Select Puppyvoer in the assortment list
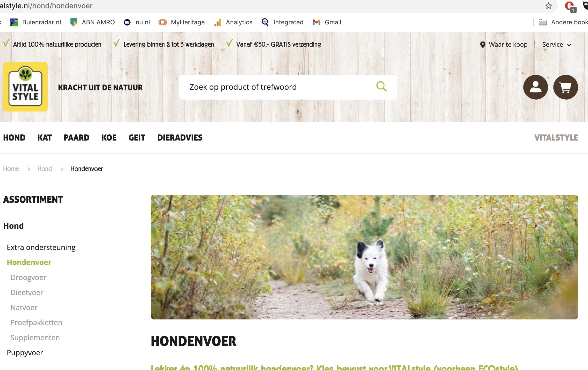This screenshot has height=370, width=588. [25, 353]
